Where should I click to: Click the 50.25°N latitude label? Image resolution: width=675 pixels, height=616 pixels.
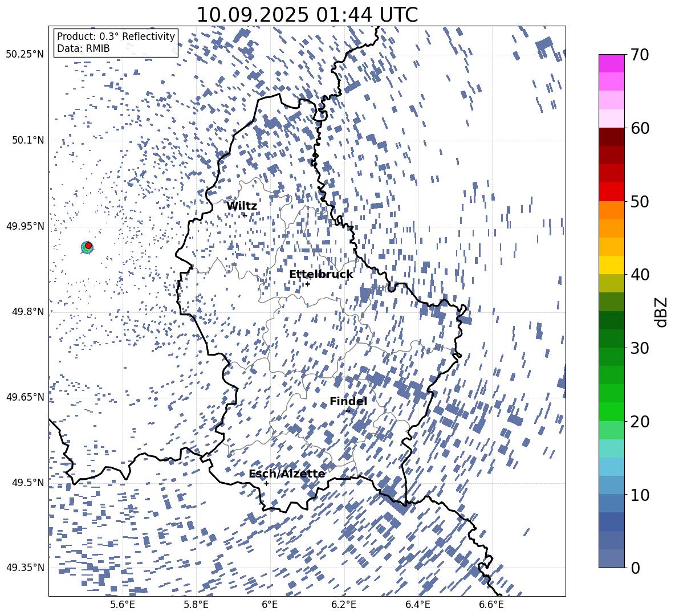(x=25, y=55)
